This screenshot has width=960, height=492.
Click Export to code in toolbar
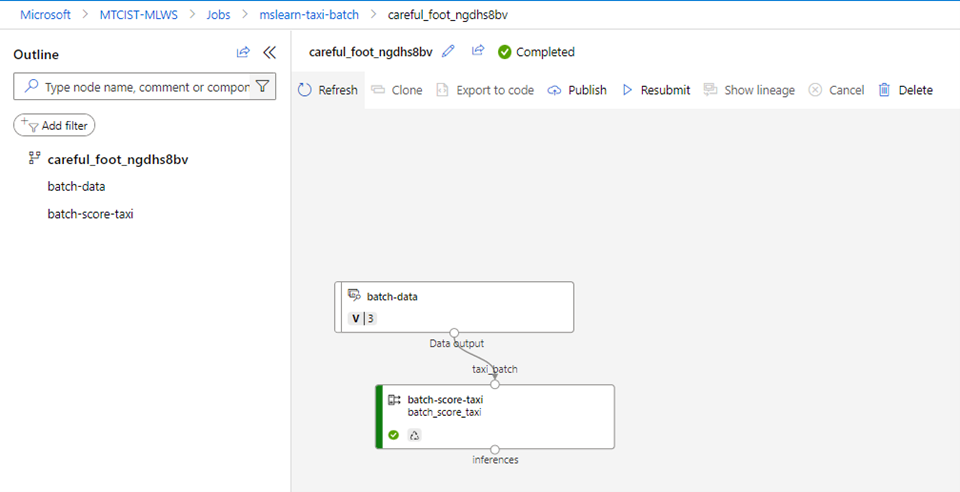[484, 90]
